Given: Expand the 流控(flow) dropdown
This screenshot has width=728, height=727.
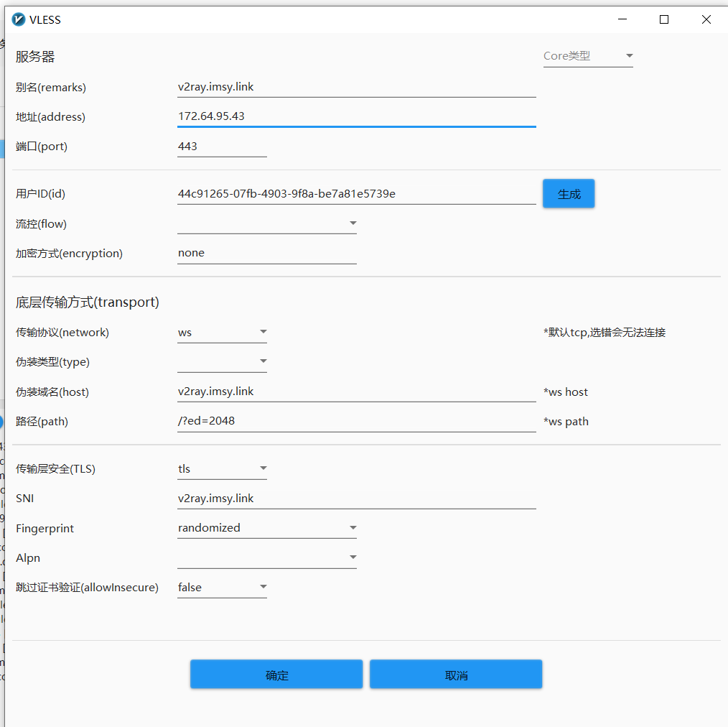Looking at the screenshot, I should click(x=267, y=224).
